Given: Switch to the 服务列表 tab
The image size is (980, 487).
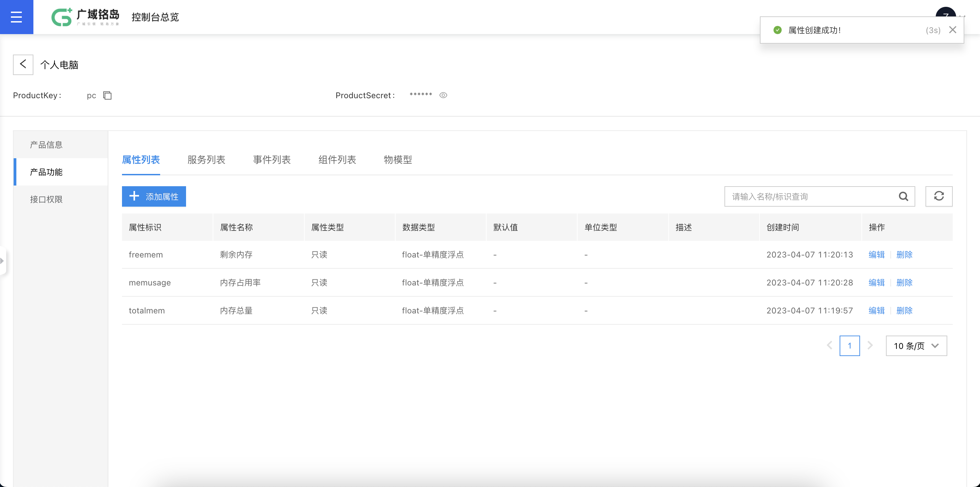Looking at the screenshot, I should (x=206, y=160).
